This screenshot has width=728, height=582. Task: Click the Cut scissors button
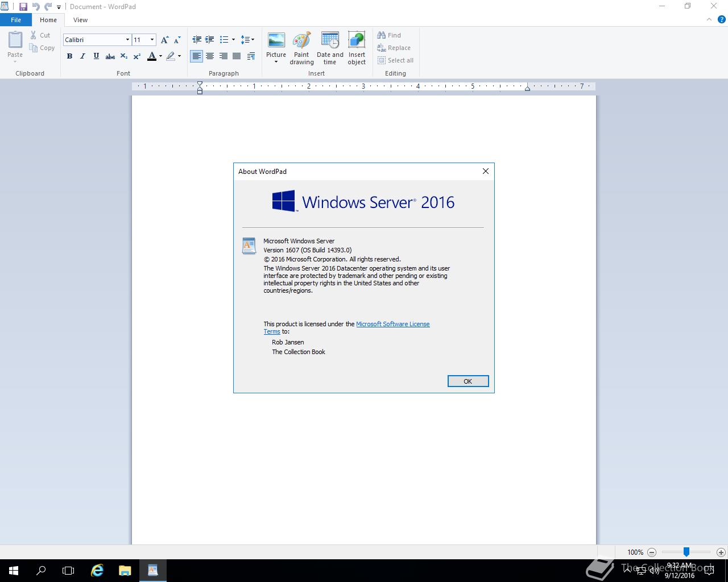[40, 35]
